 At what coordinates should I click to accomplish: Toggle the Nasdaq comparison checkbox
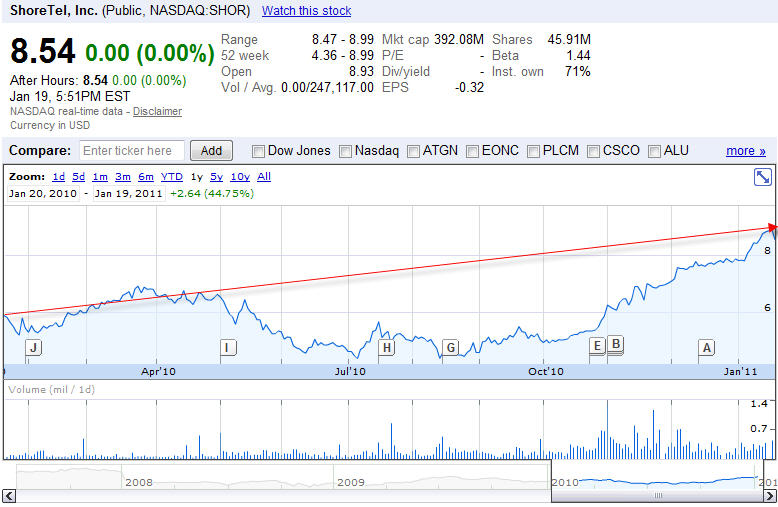345,151
